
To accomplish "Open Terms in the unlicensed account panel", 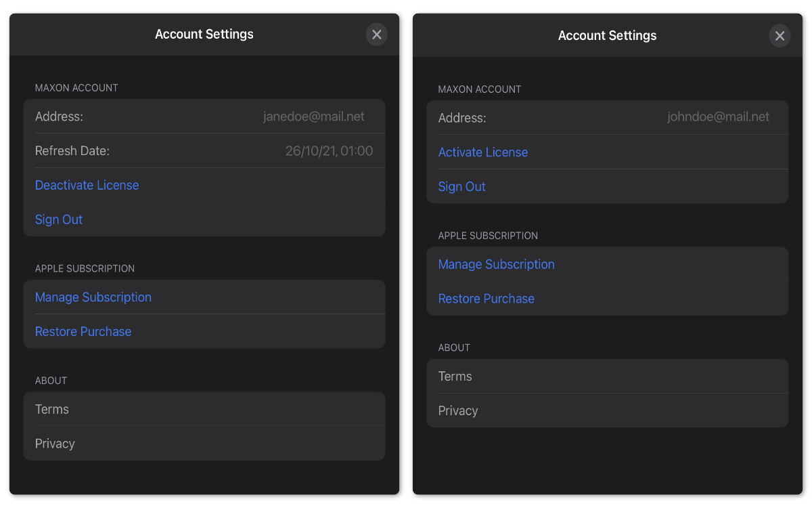I will click(x=455, y=377).
